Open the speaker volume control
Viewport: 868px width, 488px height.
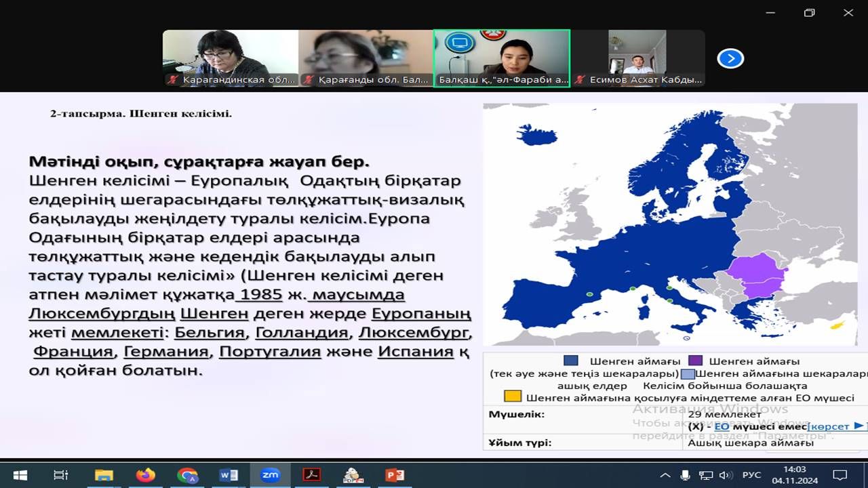point(725,475)
